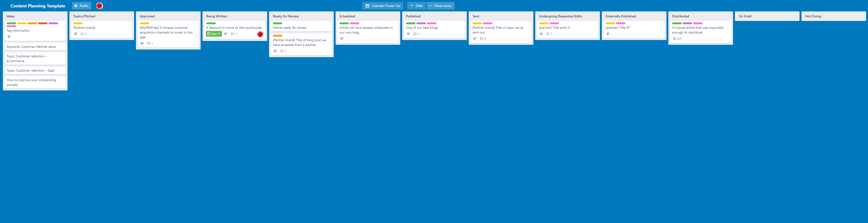868x223 pixels.
Task: Click description icon on Scheduled article card
Action: point(342,39)
